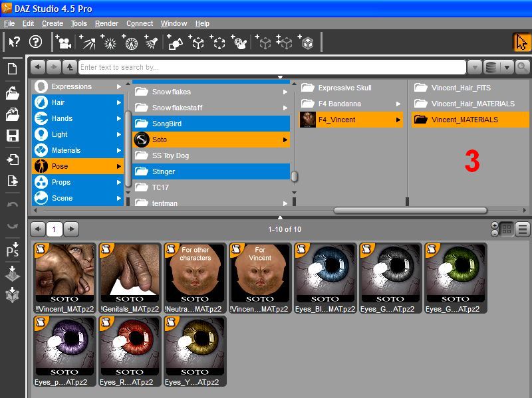Expand the Soto folder arrow
Image resolution: width=532 pixels, height=398 pixels.
(x=285, y=140)
